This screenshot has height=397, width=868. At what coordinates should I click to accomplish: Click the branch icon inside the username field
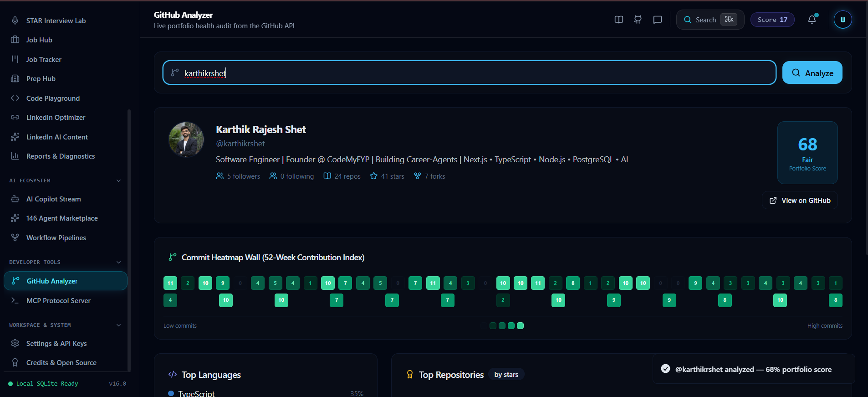click(175, 72)
